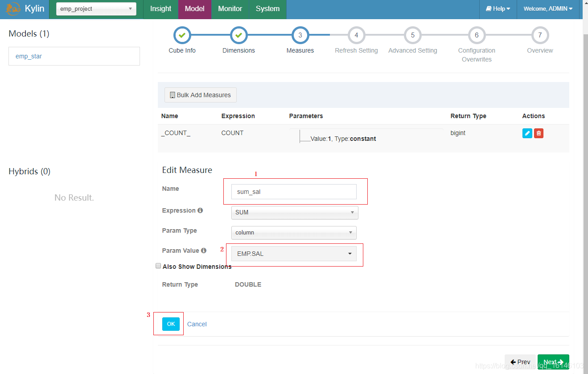588x374 pixels.
Task: Click Bulk Add Measures button
Action: 201,95
